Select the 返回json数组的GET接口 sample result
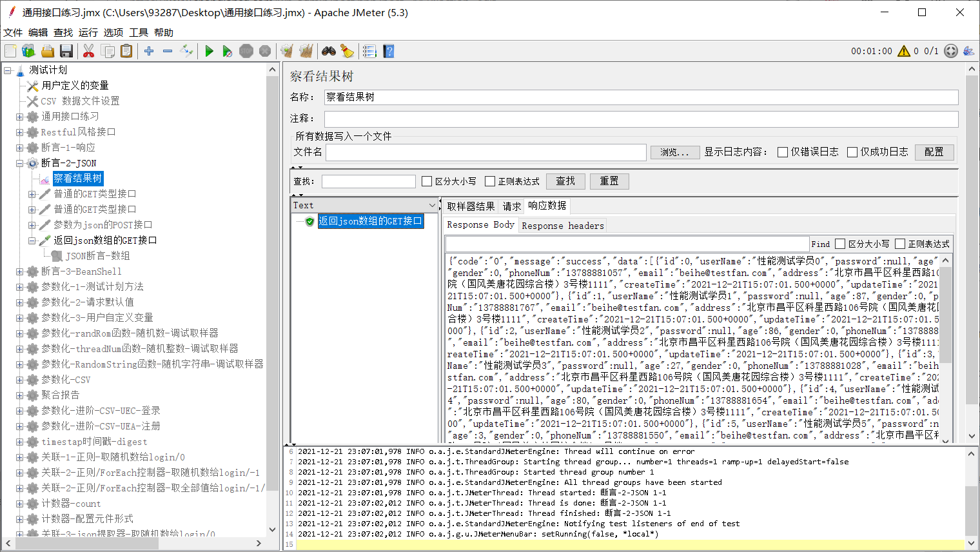Image resolution: width=980 pixels, height=552 pixels. tap(371, 221)
